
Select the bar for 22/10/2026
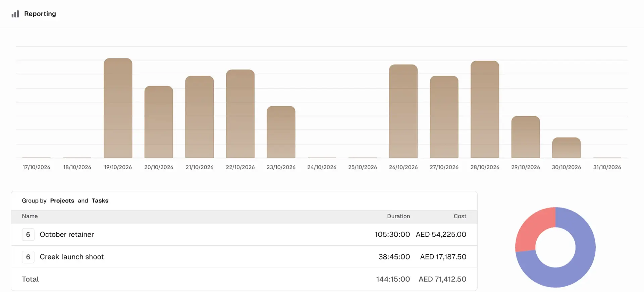click(240, 114)
